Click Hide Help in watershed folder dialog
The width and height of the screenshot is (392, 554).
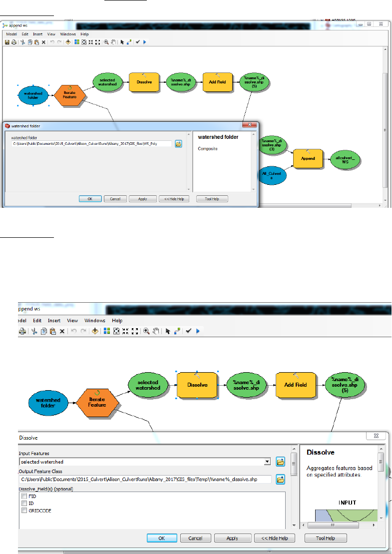point(174,199)
